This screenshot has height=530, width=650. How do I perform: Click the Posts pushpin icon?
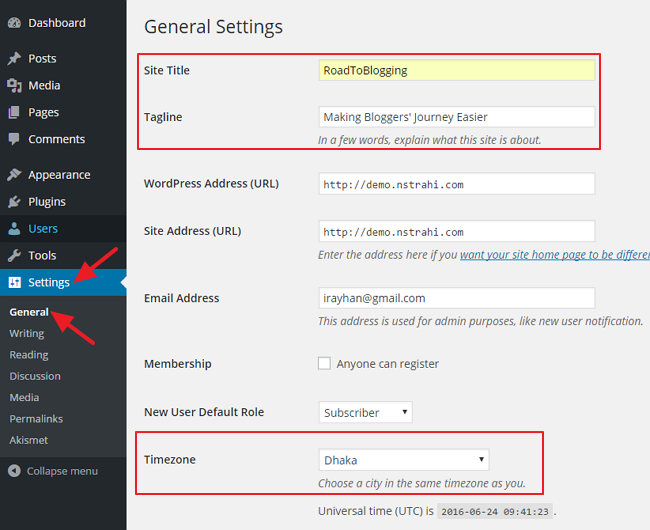pos(14,59)
